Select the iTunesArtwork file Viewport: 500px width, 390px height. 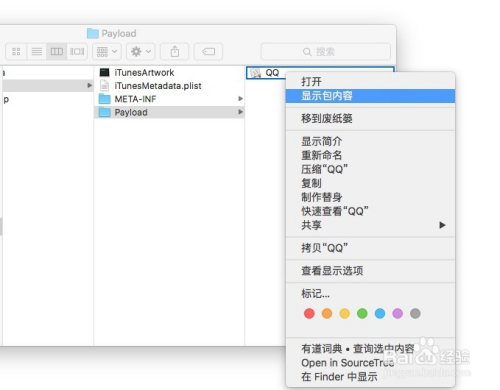tap(169, 72)
